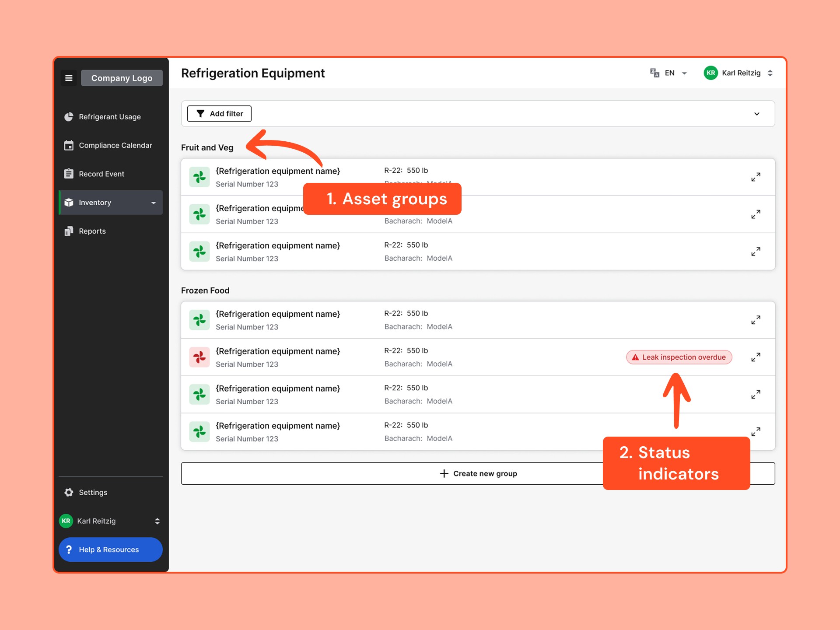The image size is (840, 630).
Task: Open Refrigerant Usage menu item
Action: (x=110, y=117)
